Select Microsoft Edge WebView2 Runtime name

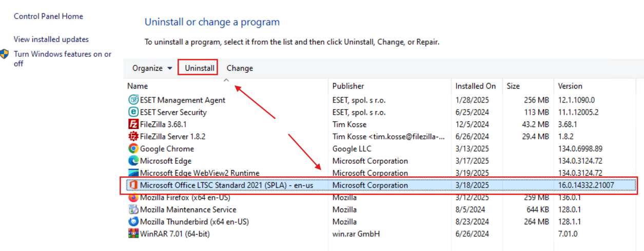coord(200,173)
